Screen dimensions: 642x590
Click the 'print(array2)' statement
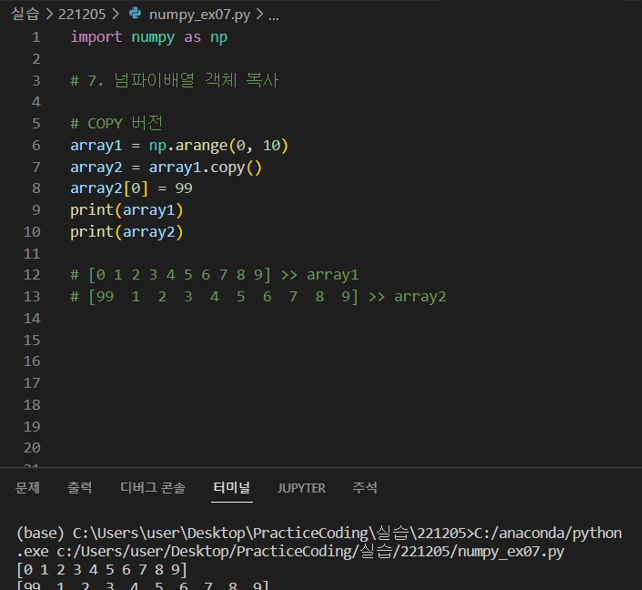[x=127, y=232]
